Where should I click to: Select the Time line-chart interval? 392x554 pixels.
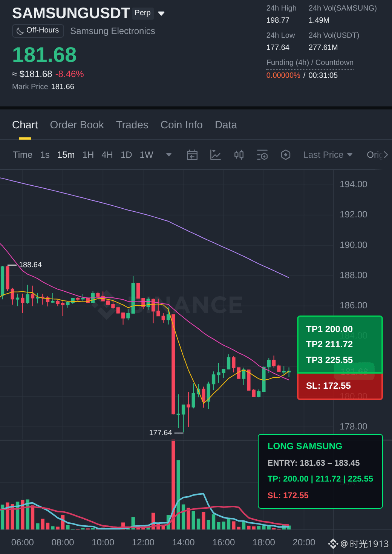tap(23, 155)
